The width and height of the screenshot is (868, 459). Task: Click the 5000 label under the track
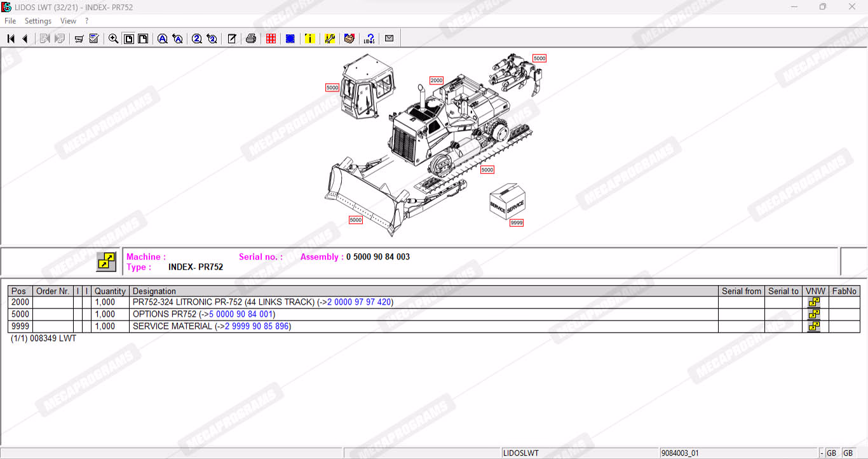(487, 170)
